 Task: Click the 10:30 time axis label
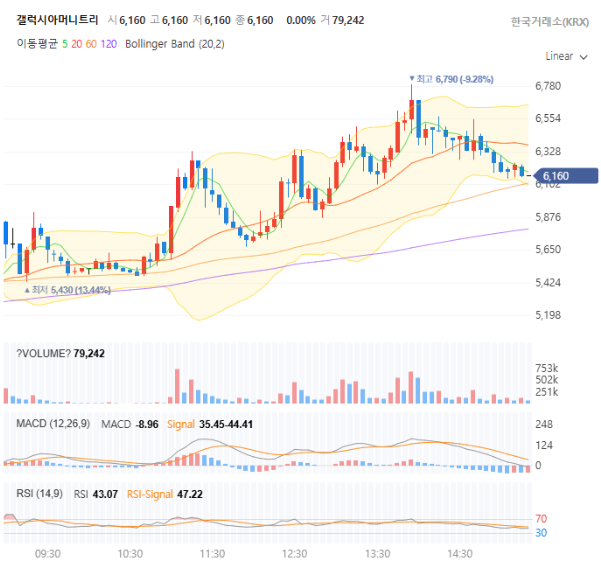point(130,554)
